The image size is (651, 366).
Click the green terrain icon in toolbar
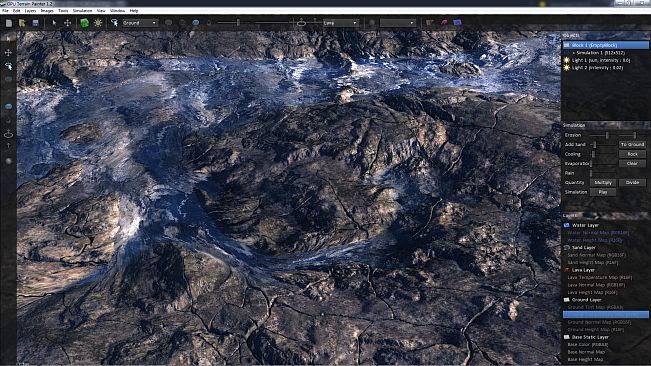point(85,23)
